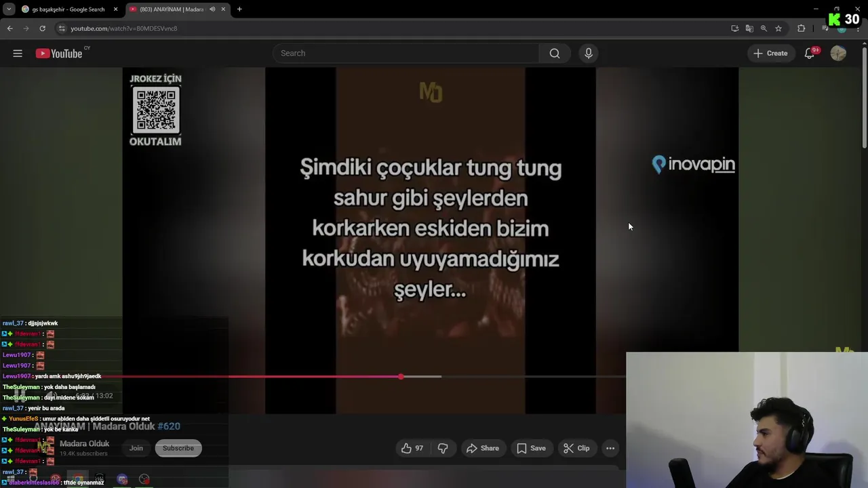This screenshot has height=488, width=868.
Task: Click the address bar URL
Action: (124, 28)
